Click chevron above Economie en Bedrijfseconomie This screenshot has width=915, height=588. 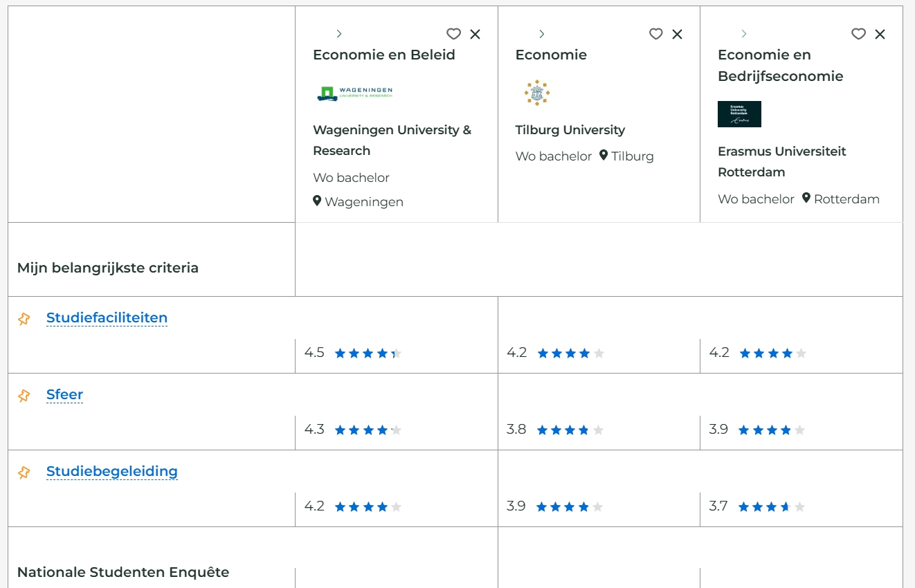point(744,34)
